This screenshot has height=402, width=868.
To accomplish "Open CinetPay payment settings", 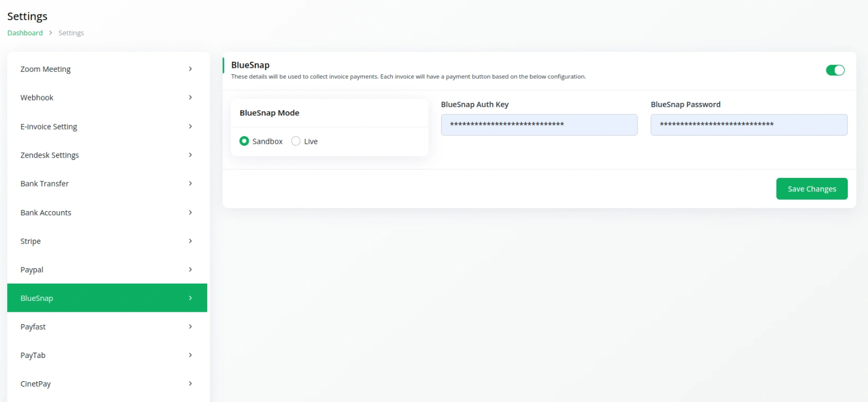I will [107, 384].
